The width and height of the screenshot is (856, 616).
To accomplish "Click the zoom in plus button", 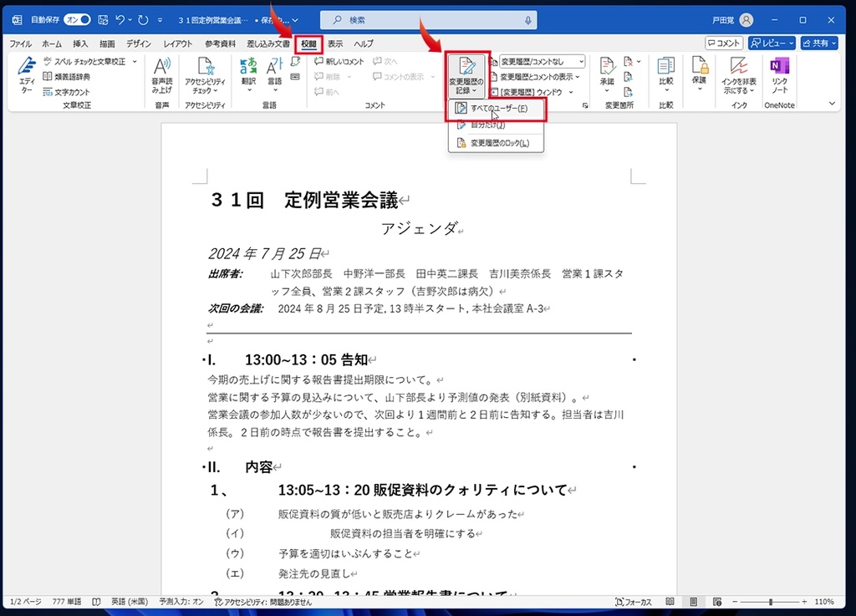I will [x=804, y=602].
